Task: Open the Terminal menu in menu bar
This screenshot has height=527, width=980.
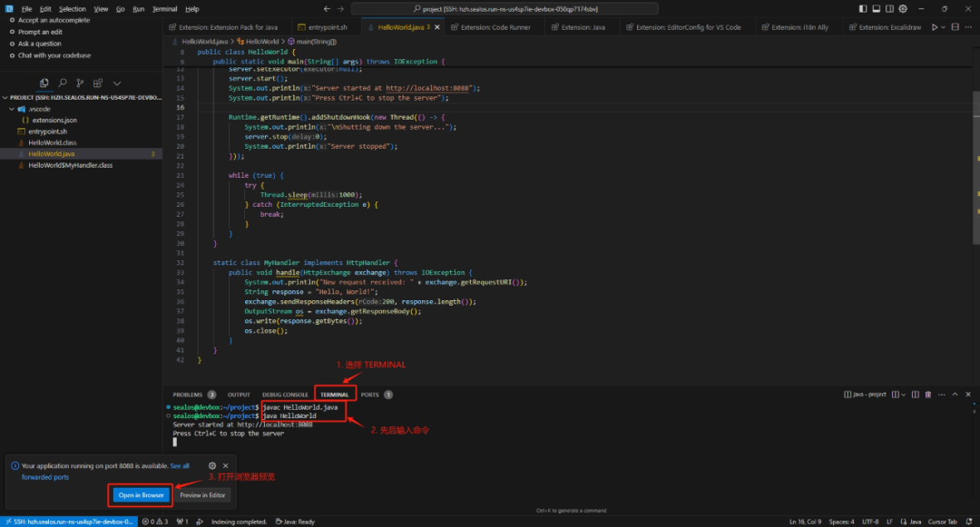Action: tap(164, 8)
